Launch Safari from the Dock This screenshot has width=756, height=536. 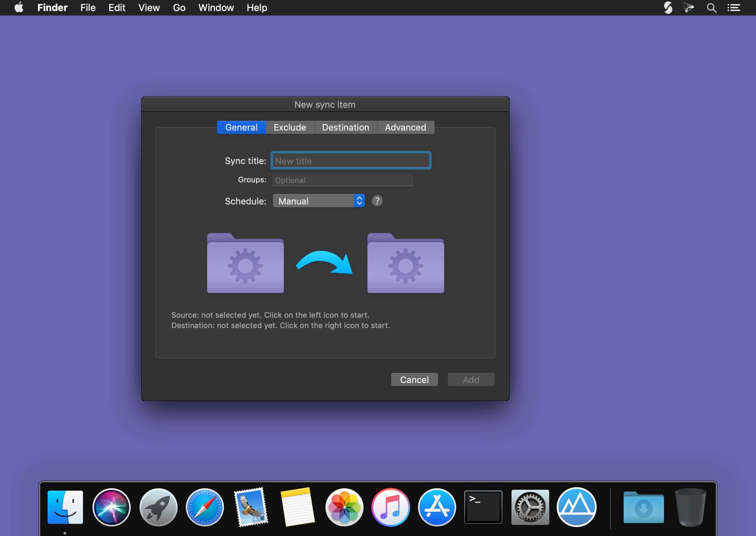point(204,507)
